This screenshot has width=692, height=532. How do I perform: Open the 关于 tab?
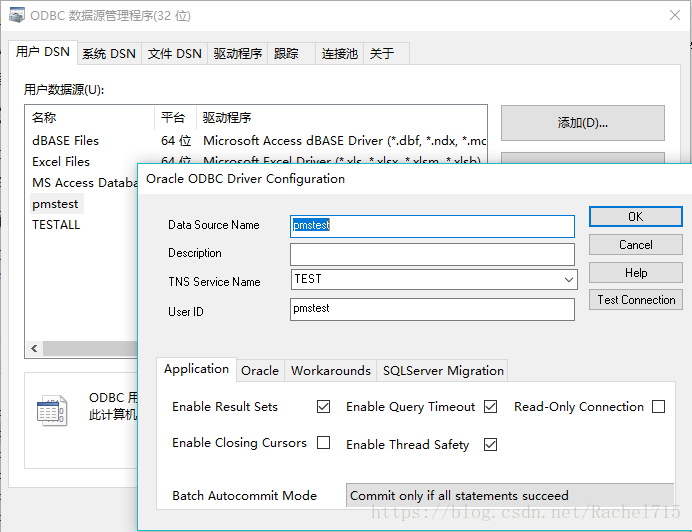tap(387, 54)
